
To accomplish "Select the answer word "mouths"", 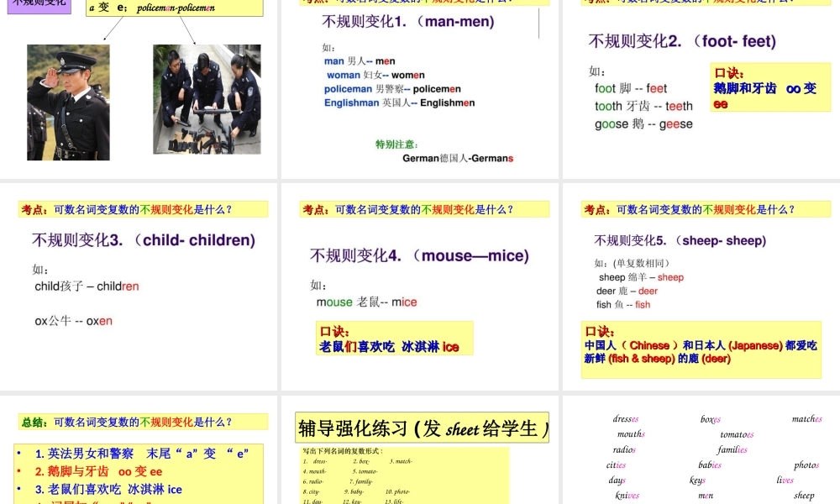I will coord(631,433).
